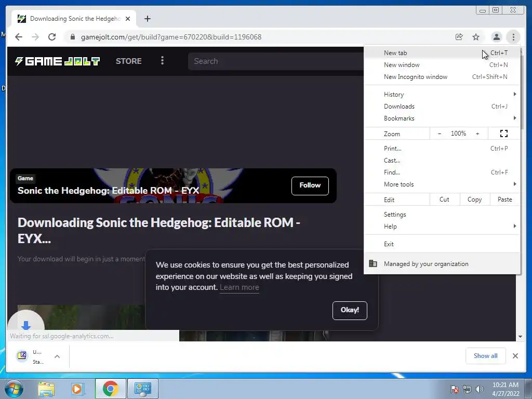This screenshot has height=399, width=532.
Task: Click the taskbar clock showing 10:21 AM
Action: [505, 385]
